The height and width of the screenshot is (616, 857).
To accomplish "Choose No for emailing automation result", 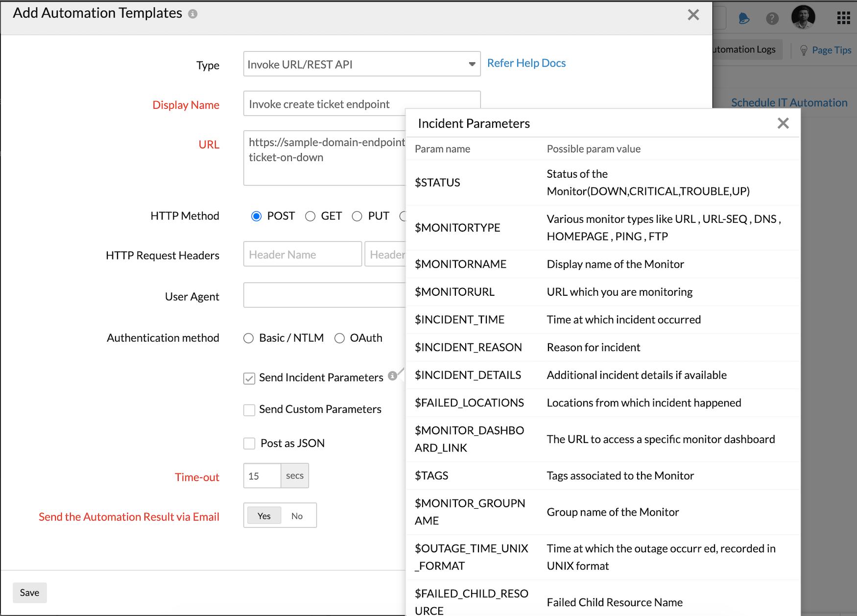I will point(297,516).
